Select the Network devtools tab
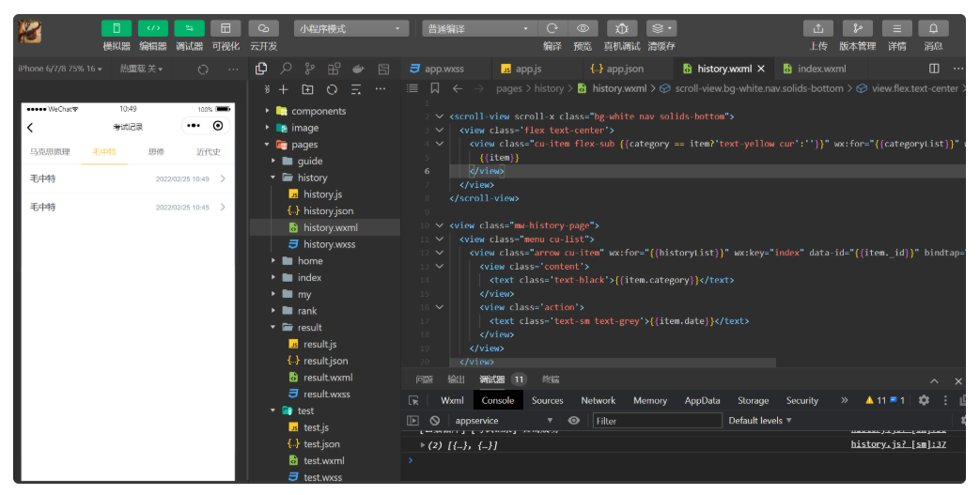The height and width of the screenshot is (495, 980). coord(599,401)
